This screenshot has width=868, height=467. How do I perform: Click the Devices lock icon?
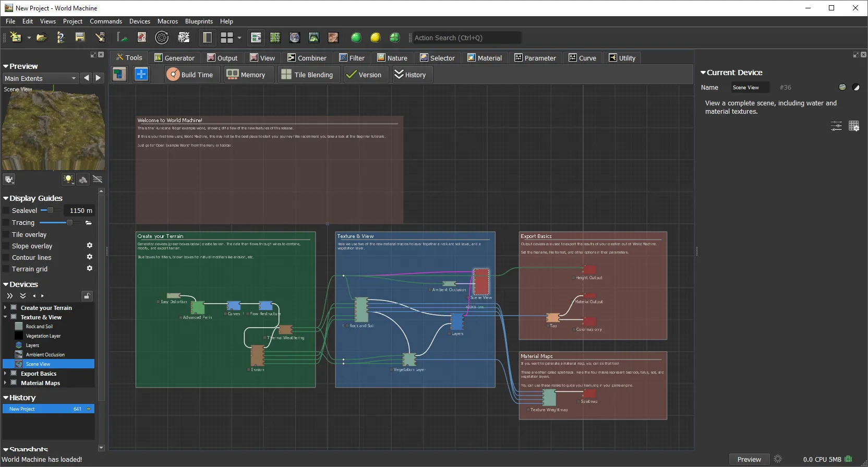87,296
